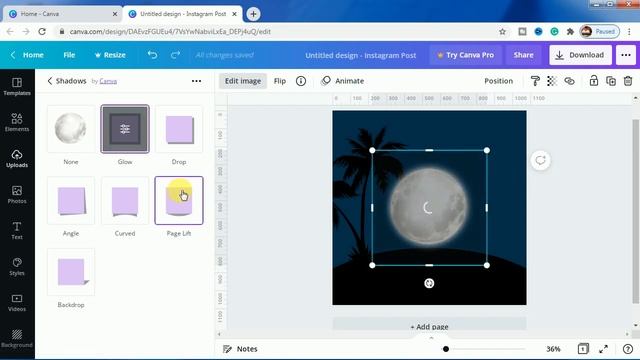Click the Animate button
Screen dimensions: 640x360
(342, 81)
